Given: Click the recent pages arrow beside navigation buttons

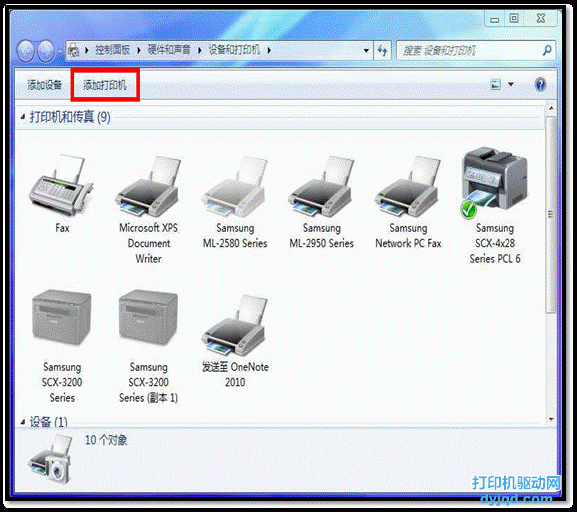Looking at the screenshot, I should coord(59,50).
